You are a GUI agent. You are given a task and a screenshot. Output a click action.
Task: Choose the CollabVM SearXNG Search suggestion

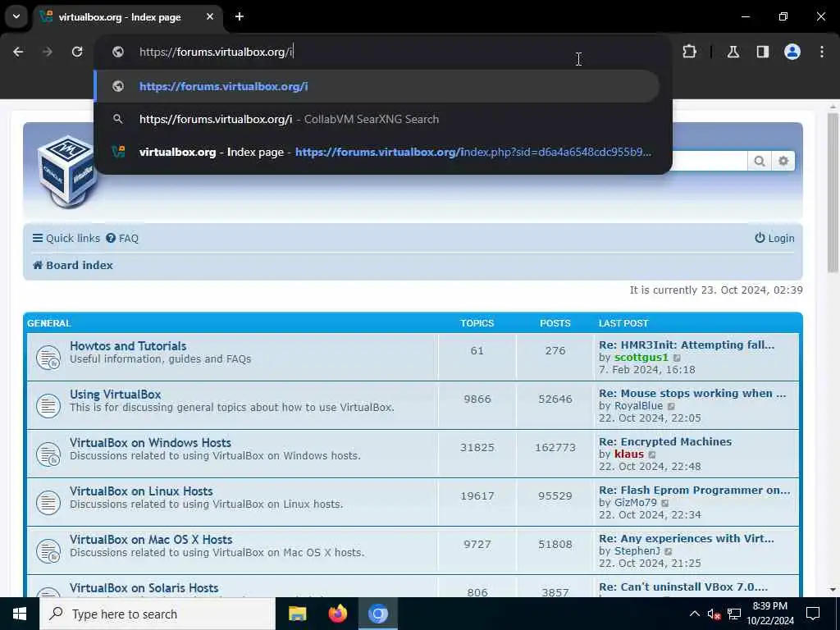point(377,119)
